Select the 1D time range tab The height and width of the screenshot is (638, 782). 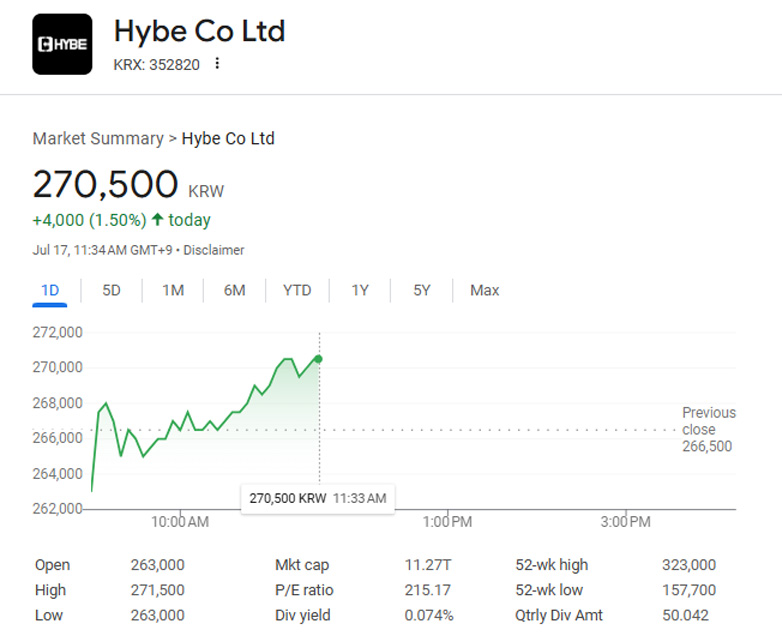pos(50,290)
